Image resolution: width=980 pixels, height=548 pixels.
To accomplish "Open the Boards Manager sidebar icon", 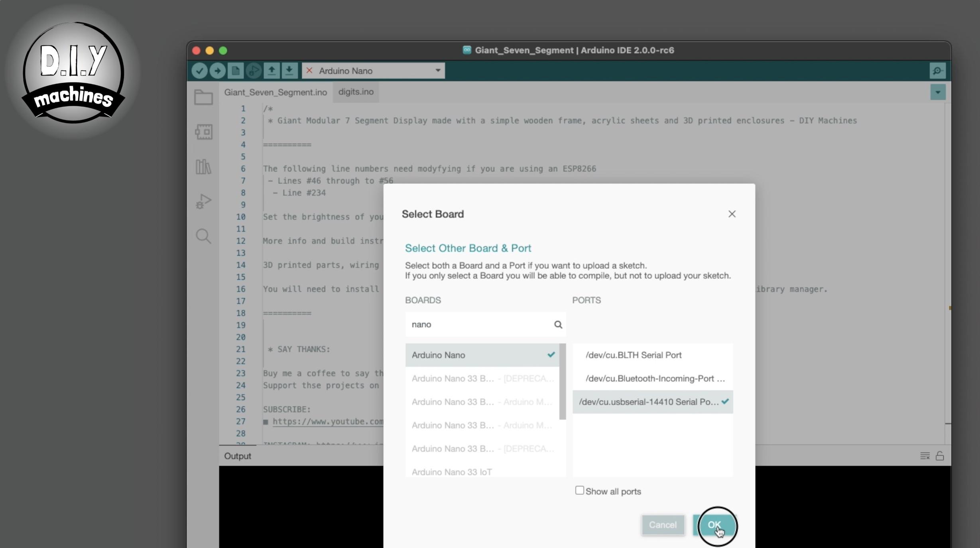I will pos(203,132).
